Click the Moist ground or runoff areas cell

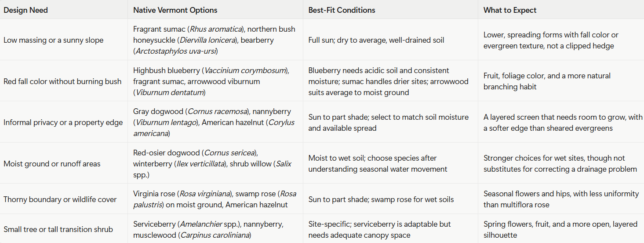coord(64,163)
